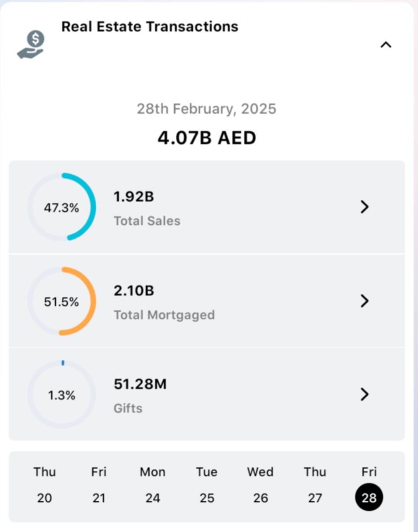Click the 2.10B Total Mortgaged row
This screenshot has width=418, height=532.
click(208, 301)
